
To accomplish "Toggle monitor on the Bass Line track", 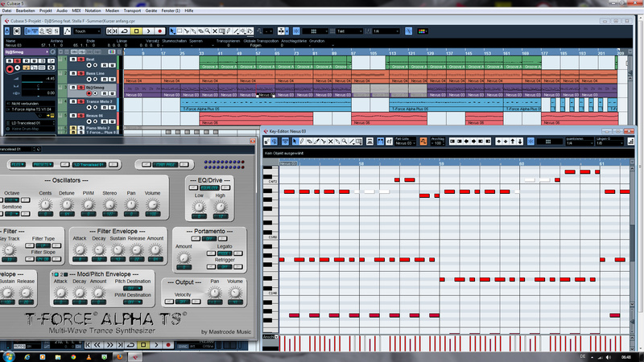I will click(95, 80).
